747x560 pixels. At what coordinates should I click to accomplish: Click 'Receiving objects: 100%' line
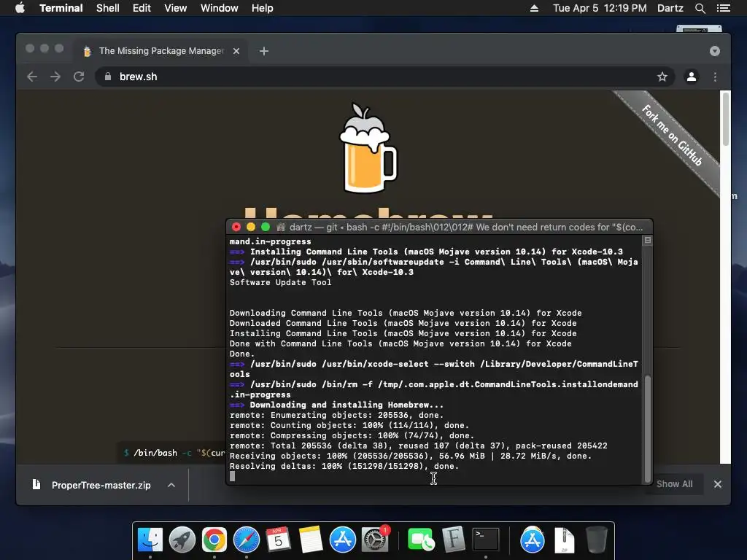[410, 456]
